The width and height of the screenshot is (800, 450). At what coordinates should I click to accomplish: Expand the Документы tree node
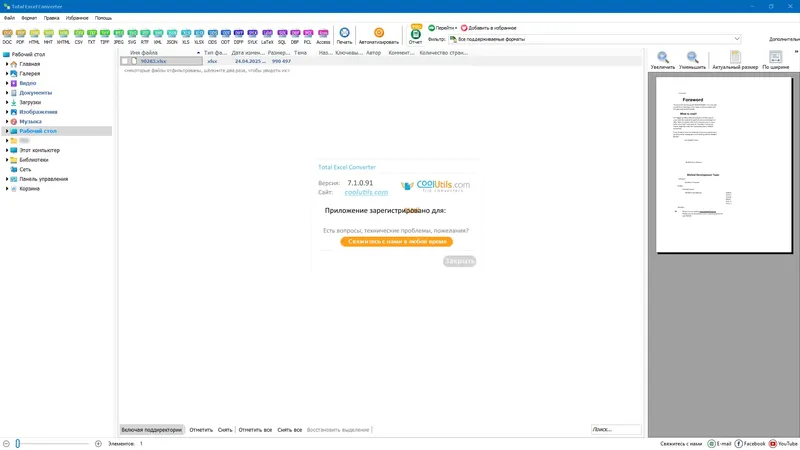7,93
